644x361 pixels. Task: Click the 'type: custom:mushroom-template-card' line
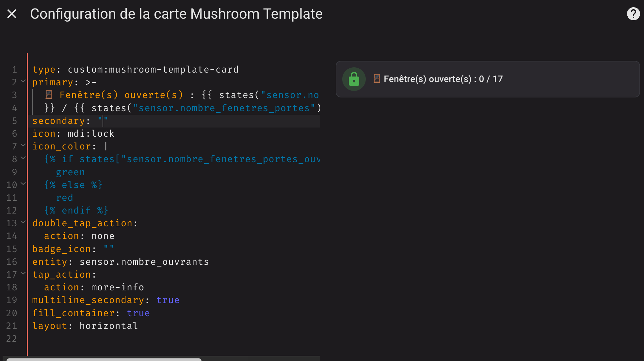coord(136,70)
